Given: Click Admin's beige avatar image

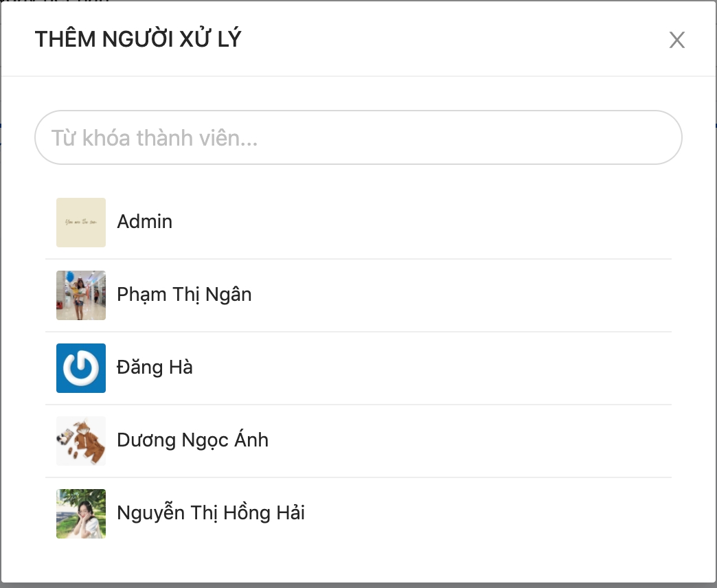Looking at the screenshot, I should click(81, 223).
